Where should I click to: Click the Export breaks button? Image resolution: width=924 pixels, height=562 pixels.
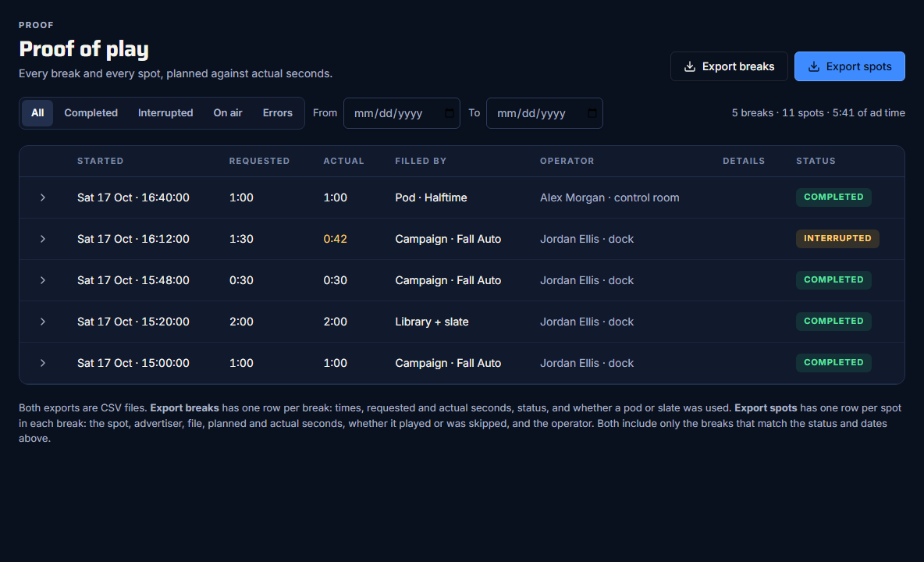pos(729,66)
